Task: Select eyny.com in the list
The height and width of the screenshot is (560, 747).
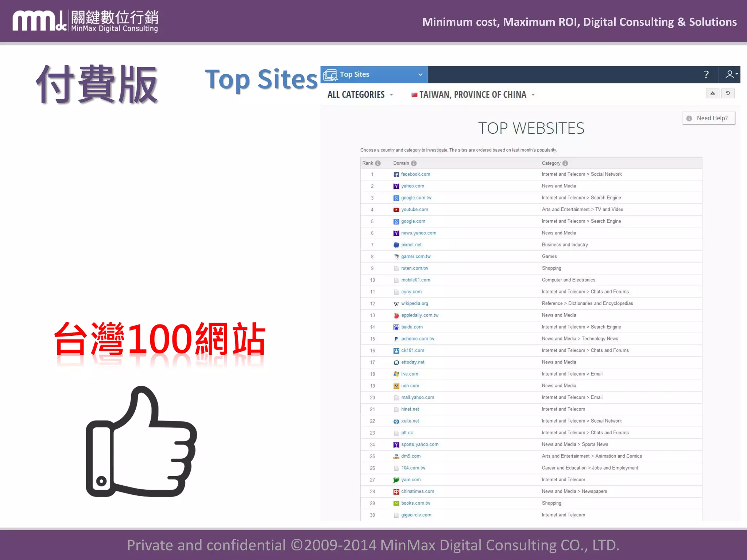Action: [x=411, y=292]
